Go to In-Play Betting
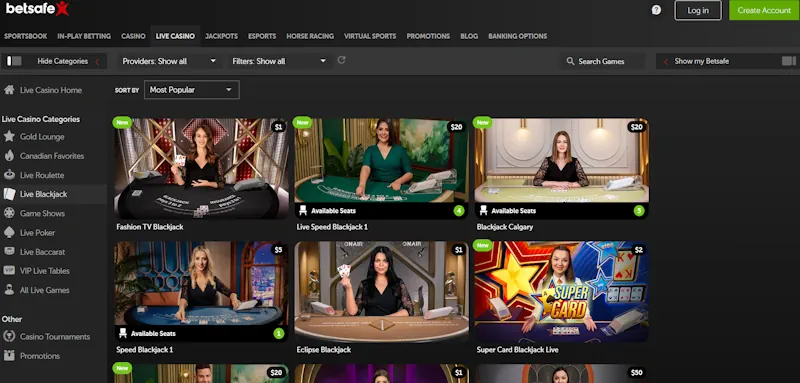 (84, 36)
